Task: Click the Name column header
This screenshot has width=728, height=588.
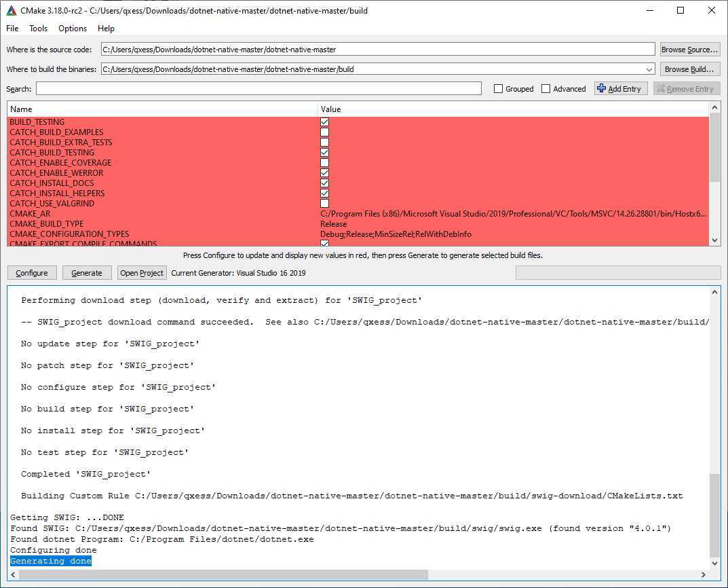Action: 163,109
